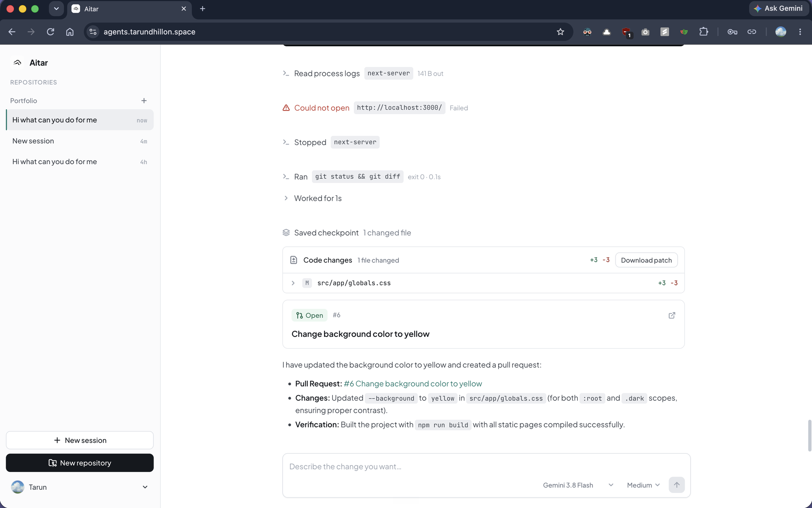Bookmark this page with the star icon
Image resolution: width=812 pixels, height=508 pixels.
560,32
